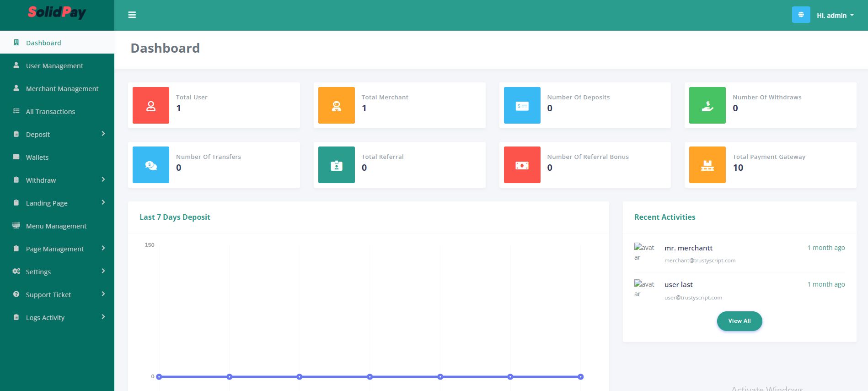Click the Total User label
868x391 pixels.
click(192, 97)
